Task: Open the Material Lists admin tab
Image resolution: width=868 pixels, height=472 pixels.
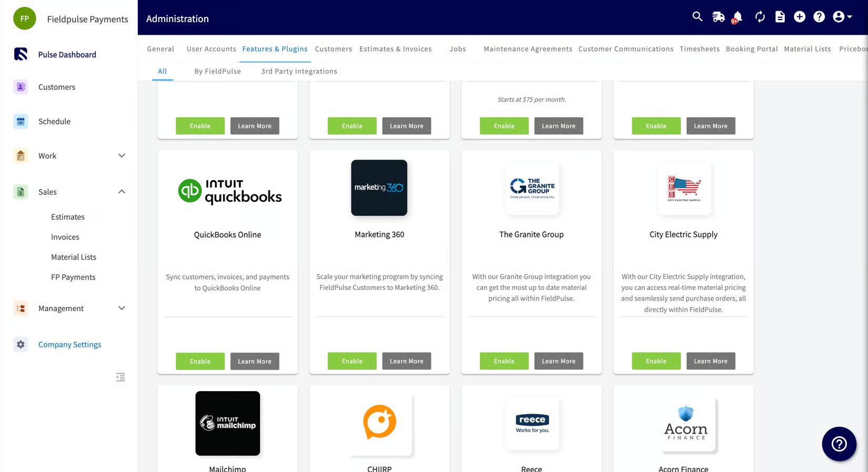Action: (x=807, y=49)
